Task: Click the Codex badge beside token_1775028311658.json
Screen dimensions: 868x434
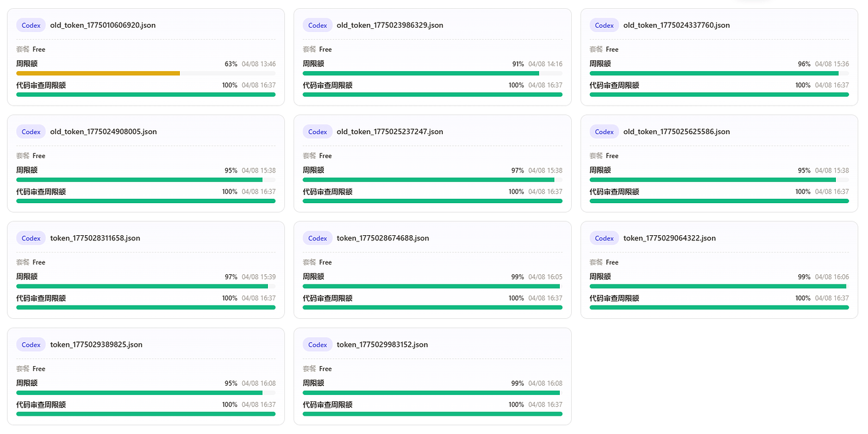Action: [31, 238]
